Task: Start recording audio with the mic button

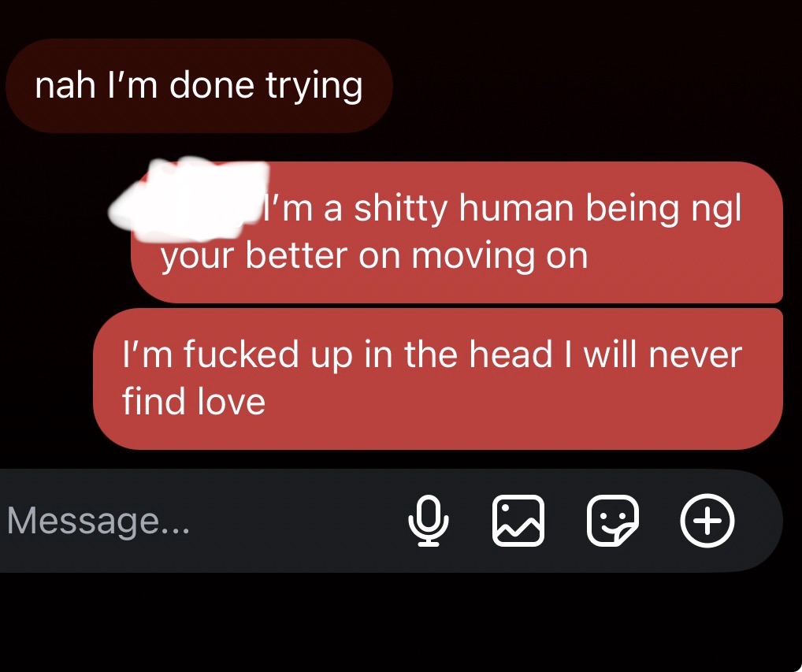Action: [429, 521]
